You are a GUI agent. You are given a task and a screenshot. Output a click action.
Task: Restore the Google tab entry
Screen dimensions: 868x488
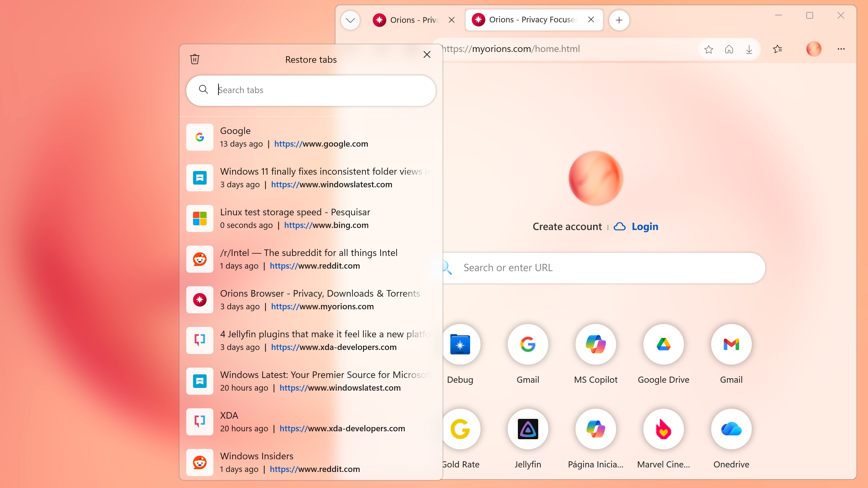coord(311,137)
